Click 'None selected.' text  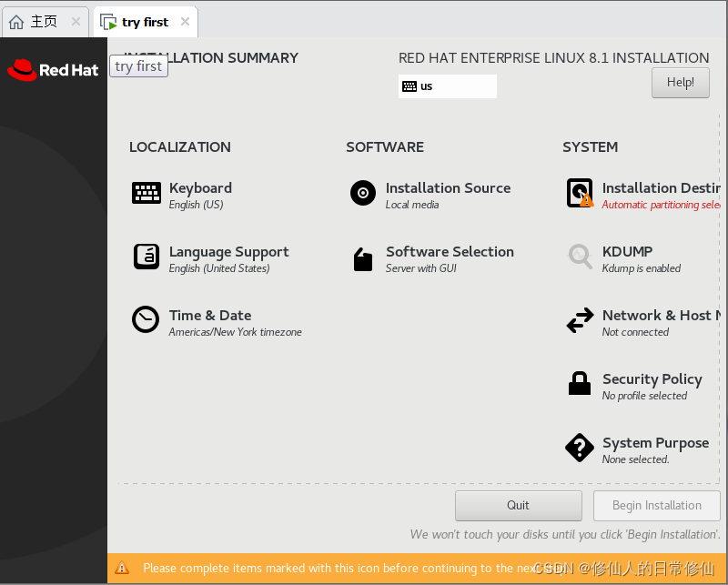636,459
